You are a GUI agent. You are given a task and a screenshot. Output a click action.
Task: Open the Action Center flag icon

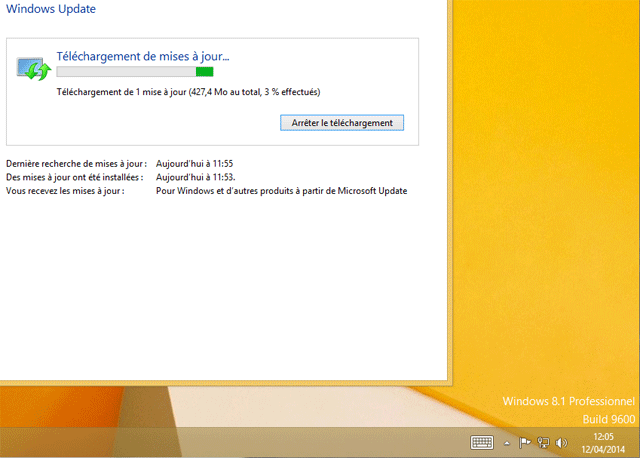pos(525,442)
